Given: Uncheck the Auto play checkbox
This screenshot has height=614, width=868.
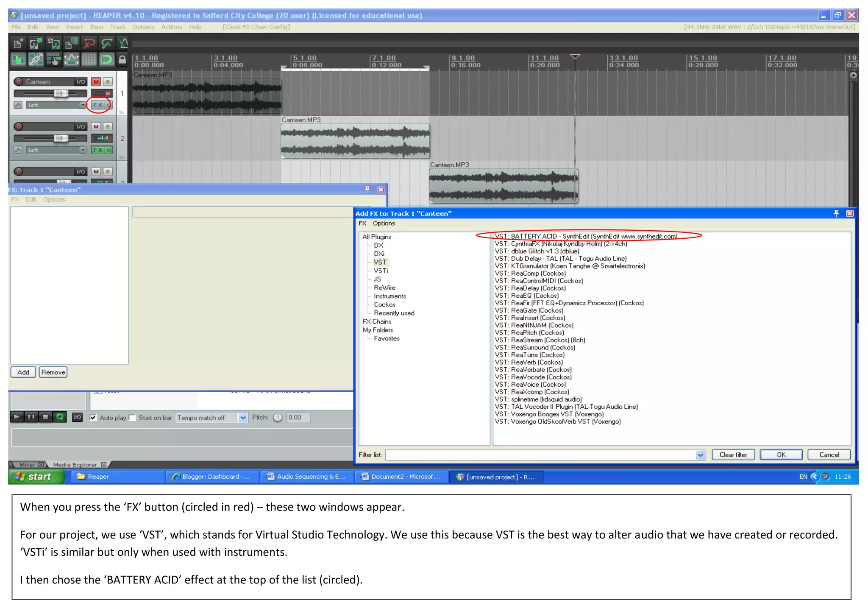Looking at the screenshot, I should (x=93, y=418).
